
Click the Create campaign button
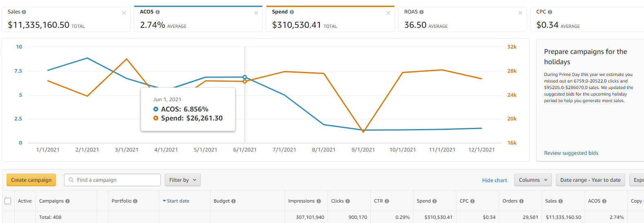click(x=31, y=180)
